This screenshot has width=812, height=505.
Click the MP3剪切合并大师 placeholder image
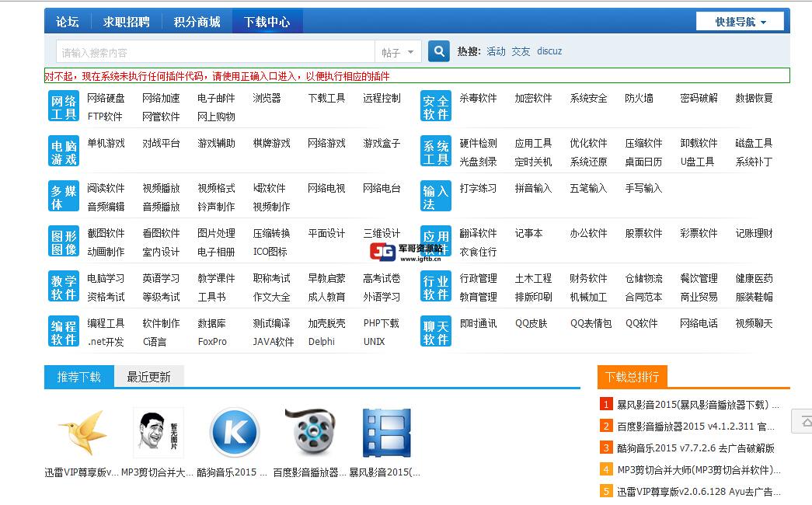159,433
